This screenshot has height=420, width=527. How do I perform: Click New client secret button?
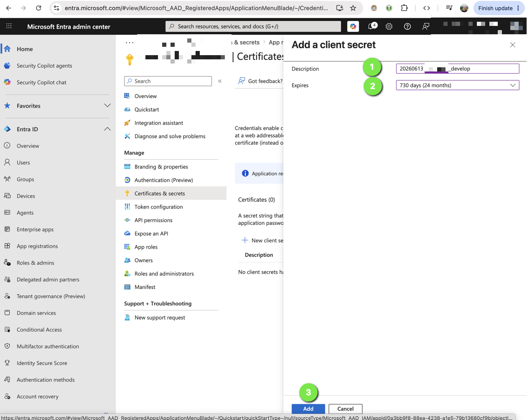(x=262, y=240)
